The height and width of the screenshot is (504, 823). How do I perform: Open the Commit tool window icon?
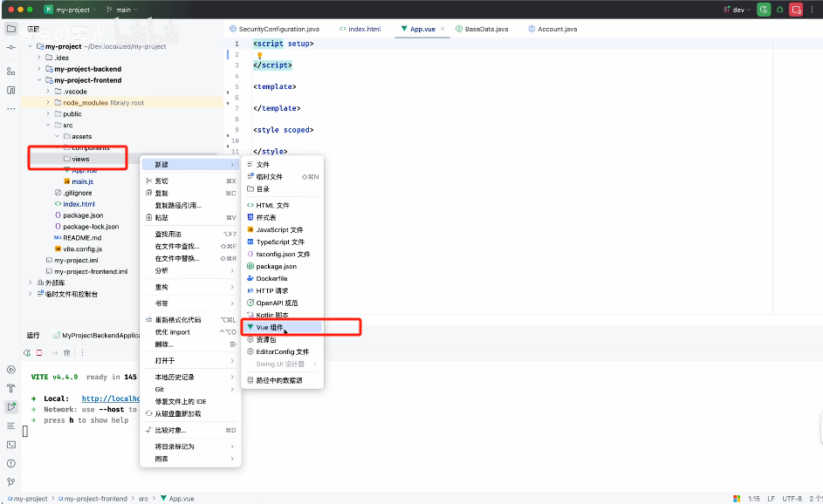10,48
